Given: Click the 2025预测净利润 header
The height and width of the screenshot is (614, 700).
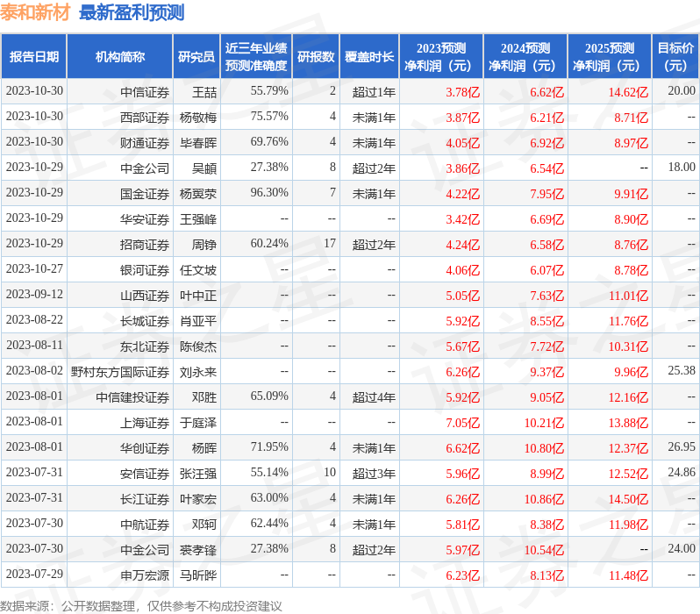Looking at the screenshot, I should [x=610, y=57].
